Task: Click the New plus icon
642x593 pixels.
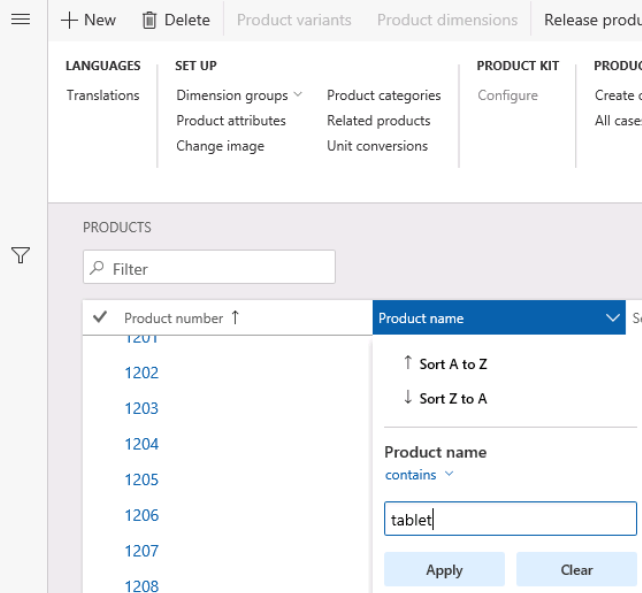Action: click(70, 20)
